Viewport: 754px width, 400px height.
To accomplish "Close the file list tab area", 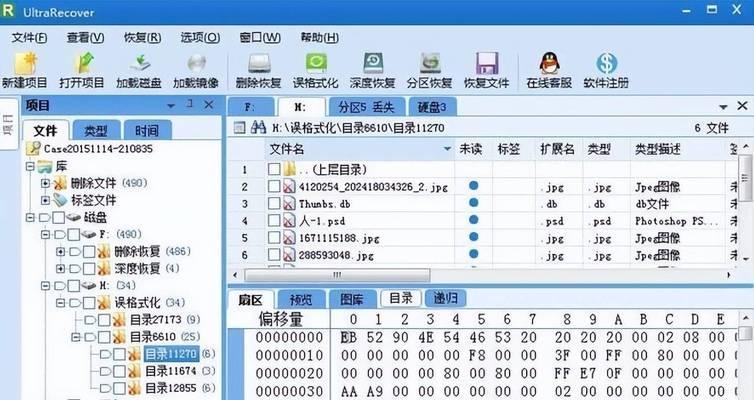I will point(742,106).
